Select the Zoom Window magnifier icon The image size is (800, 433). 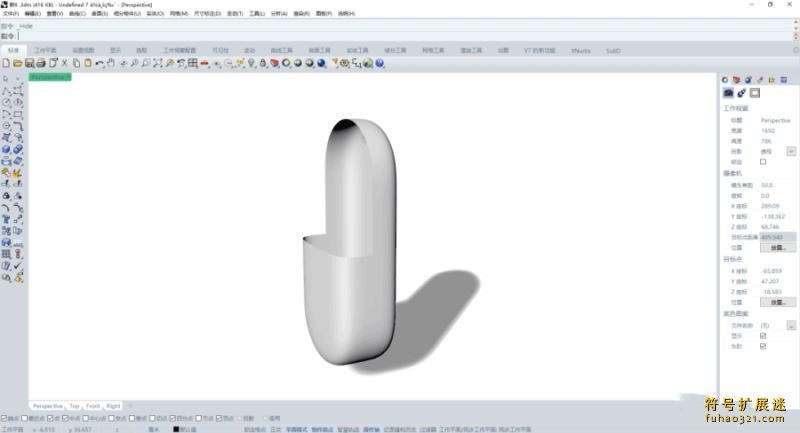tap(145, 63)
